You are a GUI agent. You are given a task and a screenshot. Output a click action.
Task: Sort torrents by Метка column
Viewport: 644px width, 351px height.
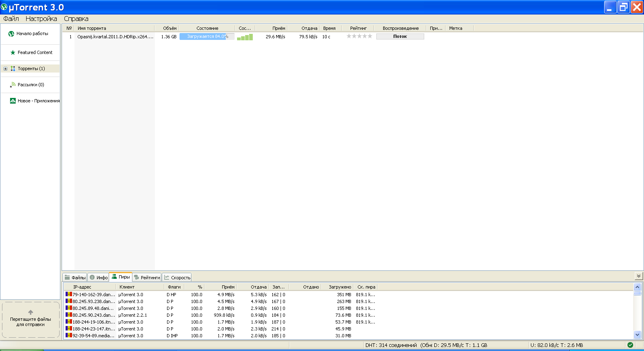click(x=460, y=28)
